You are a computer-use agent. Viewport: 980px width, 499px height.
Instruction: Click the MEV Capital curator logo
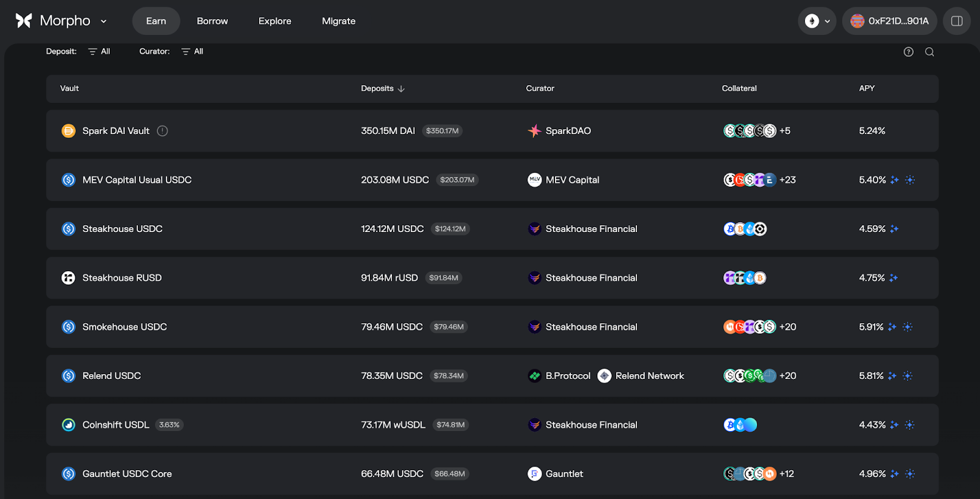(535, 180)
